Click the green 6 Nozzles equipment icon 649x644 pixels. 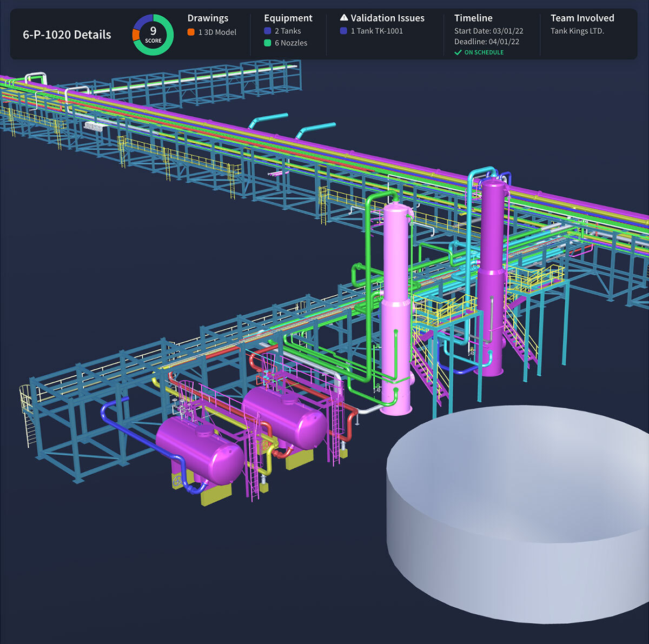[x=266, y=43]
